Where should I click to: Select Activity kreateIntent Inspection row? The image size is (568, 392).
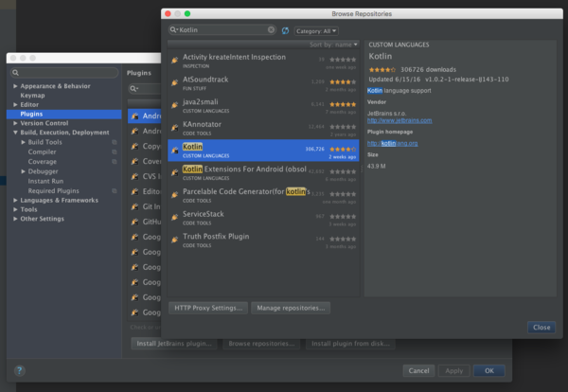tap(263, 61)
